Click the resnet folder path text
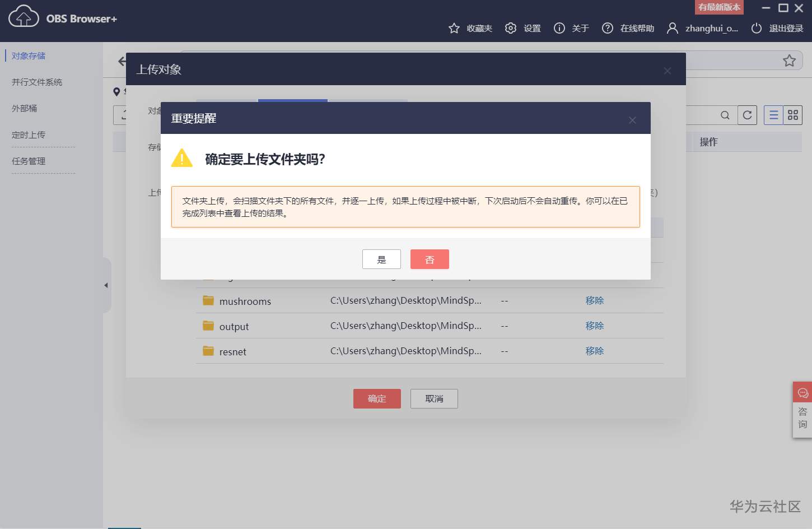Image resolution: width=812 pixels, height=529 pixels. [x=406, y=351]
